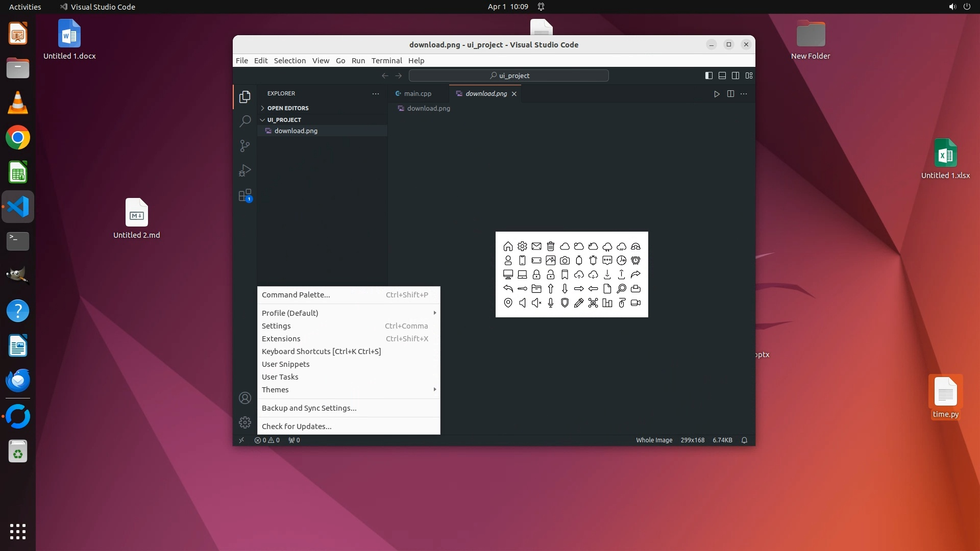
Task: Click the Run play icon in editor toolbar
Action: (717, 94)
